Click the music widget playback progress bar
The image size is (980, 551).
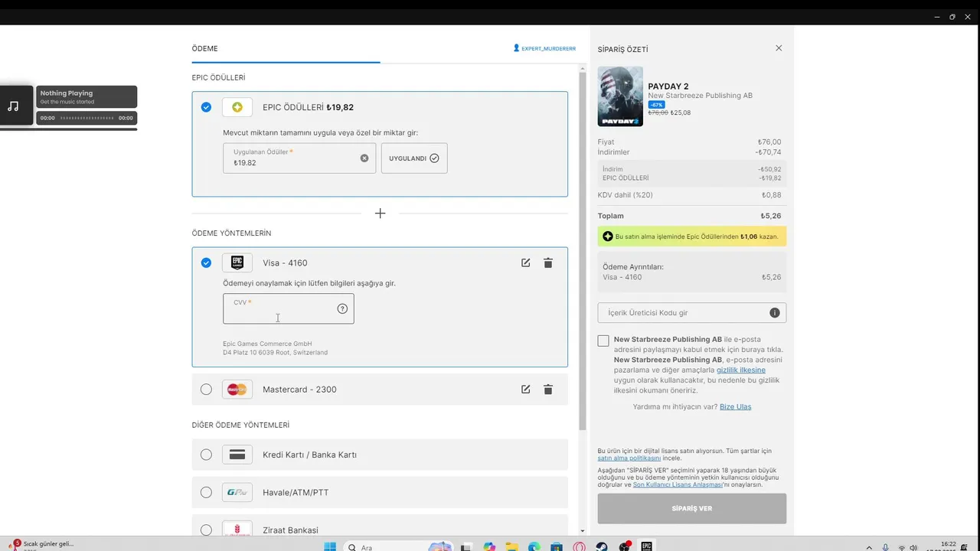coord(87,118)
